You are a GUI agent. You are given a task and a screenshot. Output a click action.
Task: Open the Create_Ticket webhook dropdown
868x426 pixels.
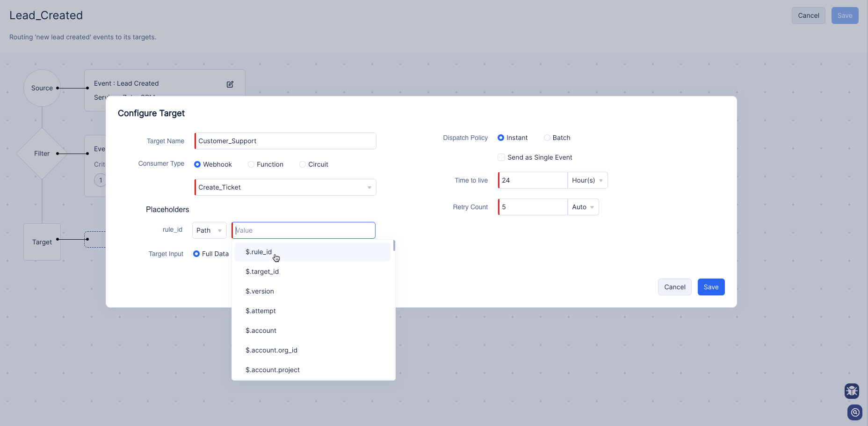click(x=285, y=187)
